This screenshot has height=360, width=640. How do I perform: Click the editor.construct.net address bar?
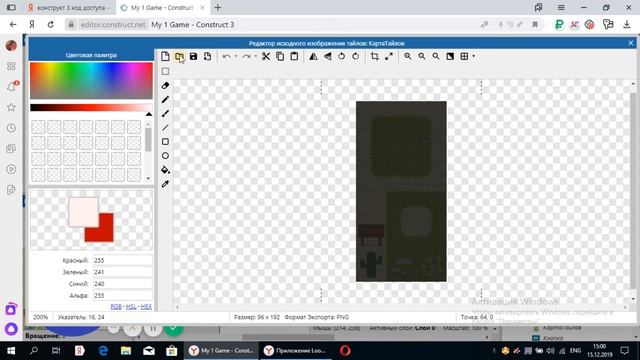[x=113, y=25]
